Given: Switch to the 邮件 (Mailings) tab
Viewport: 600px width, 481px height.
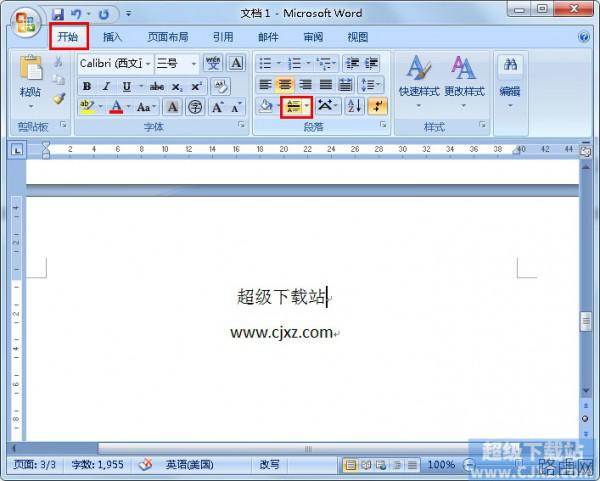Looking at the screenshot, I should (x=268, y=37).
